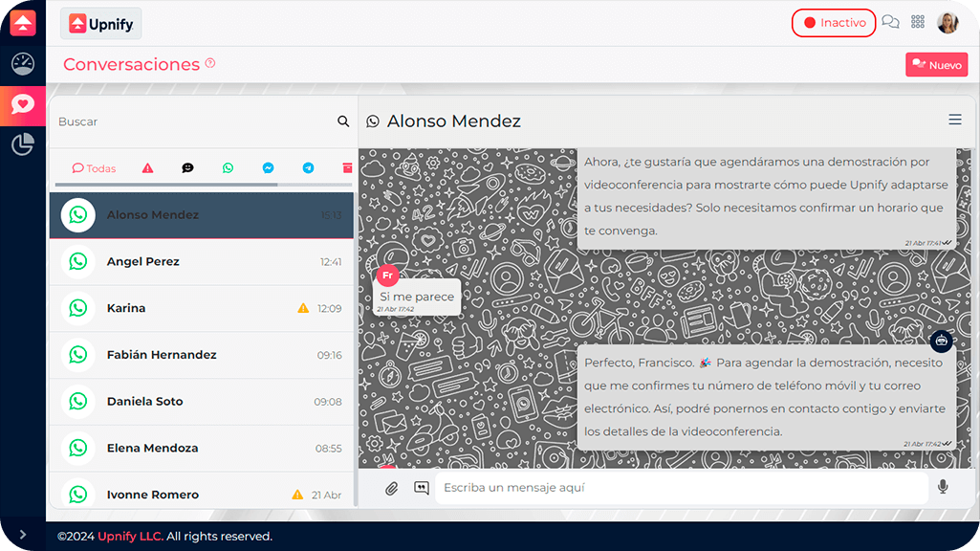980x551 pixels.
Task: Open the dashboard gauge in sidebar
Action: tap(23, 64)
